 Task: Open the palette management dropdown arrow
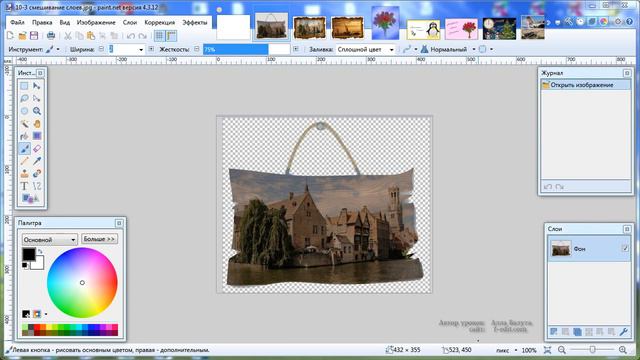(46, 314)
